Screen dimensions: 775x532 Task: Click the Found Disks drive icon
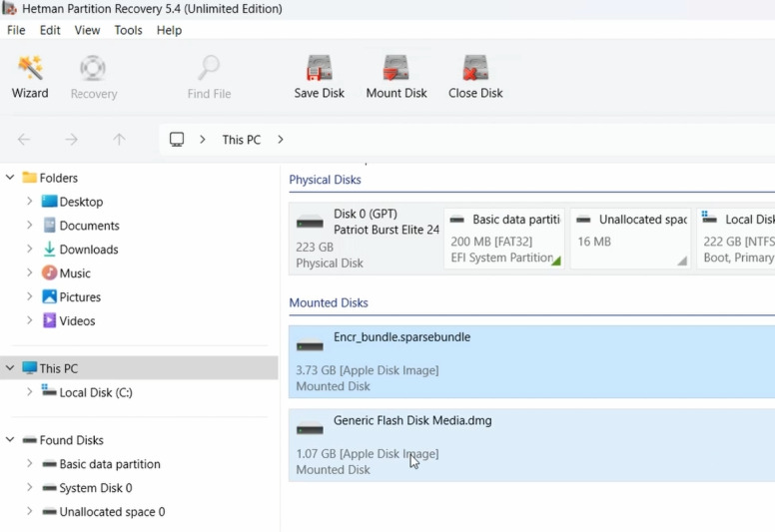click(x=30, y=439)
